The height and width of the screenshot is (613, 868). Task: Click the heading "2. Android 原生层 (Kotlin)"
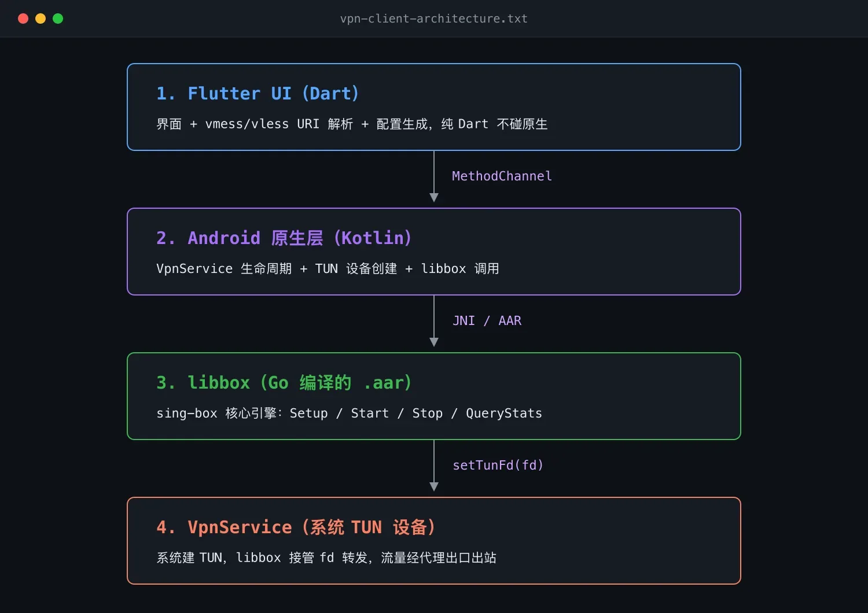(284, 238)
